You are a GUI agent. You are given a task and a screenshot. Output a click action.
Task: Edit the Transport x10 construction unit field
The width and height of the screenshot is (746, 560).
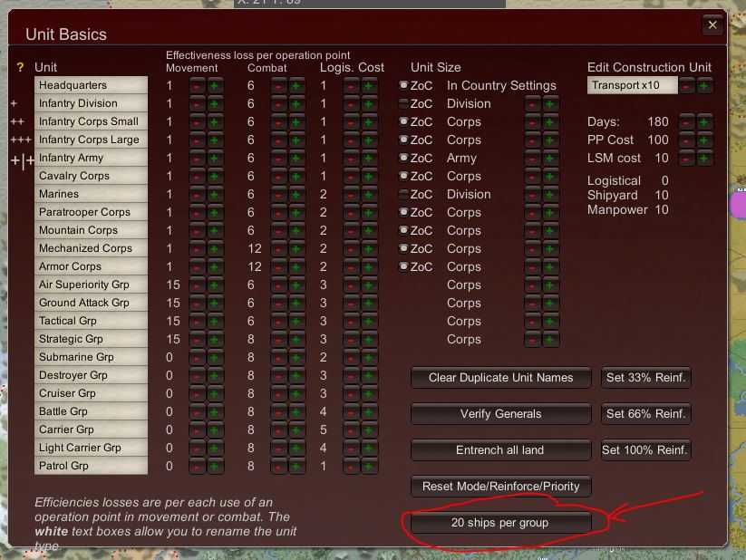633,85
